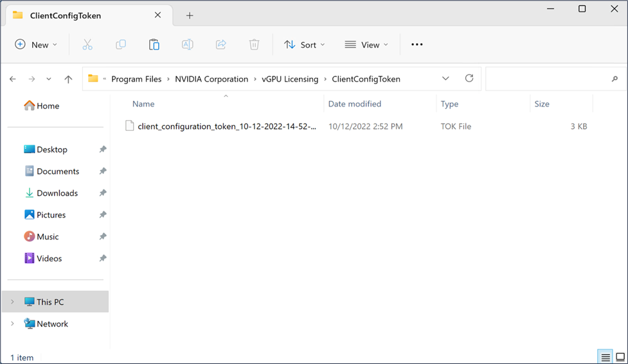Open Music in navigation pane
This screenshot has height=364, width=628.
point(41,236)
